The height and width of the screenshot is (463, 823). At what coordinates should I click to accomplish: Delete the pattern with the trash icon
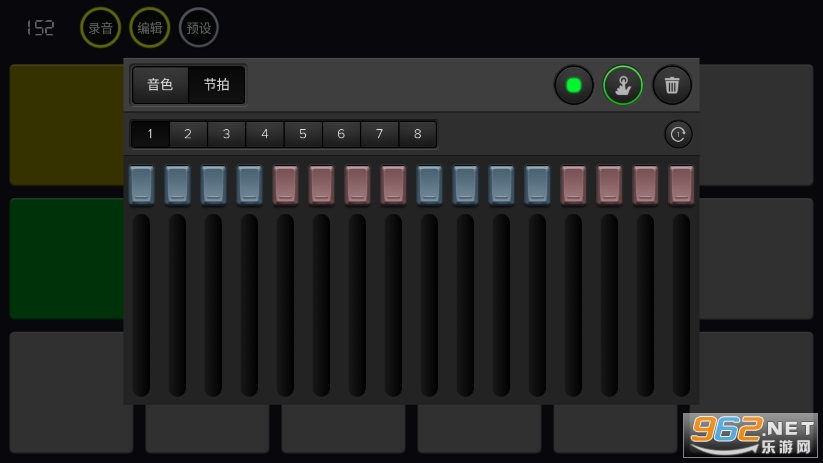(672, 85)
